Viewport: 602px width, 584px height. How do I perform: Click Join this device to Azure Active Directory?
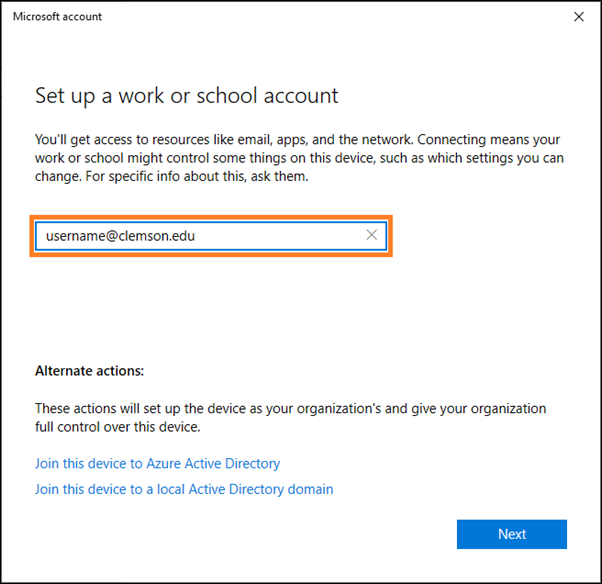[x=157, y=463]
